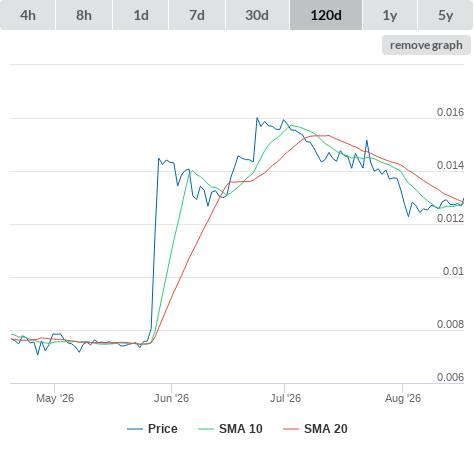Click the Aug '26 axis label
Screen dimensions: 474x455
[x=403, y=398]
